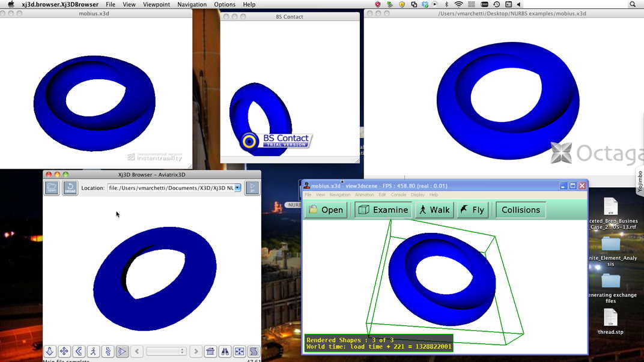644x362 pixels.
Task: Click the Open file icon in Xj3D Browser
Action: tap(52, 188)
